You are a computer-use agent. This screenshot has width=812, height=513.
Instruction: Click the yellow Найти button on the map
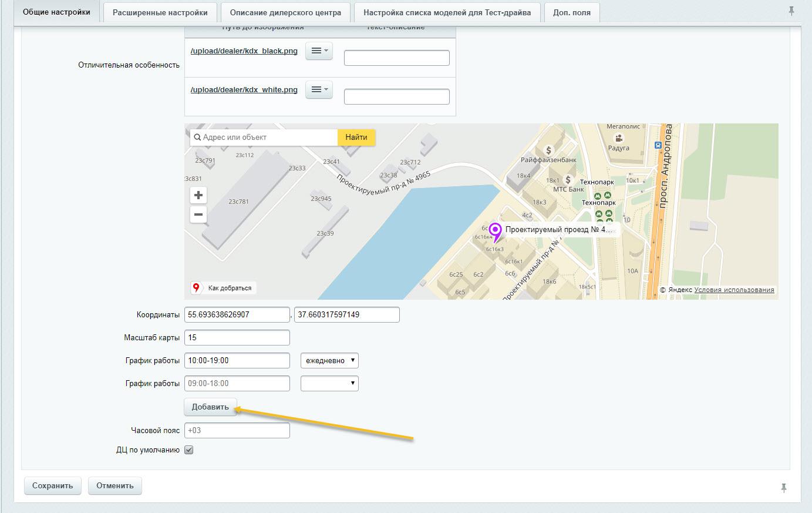pos(356,138)
